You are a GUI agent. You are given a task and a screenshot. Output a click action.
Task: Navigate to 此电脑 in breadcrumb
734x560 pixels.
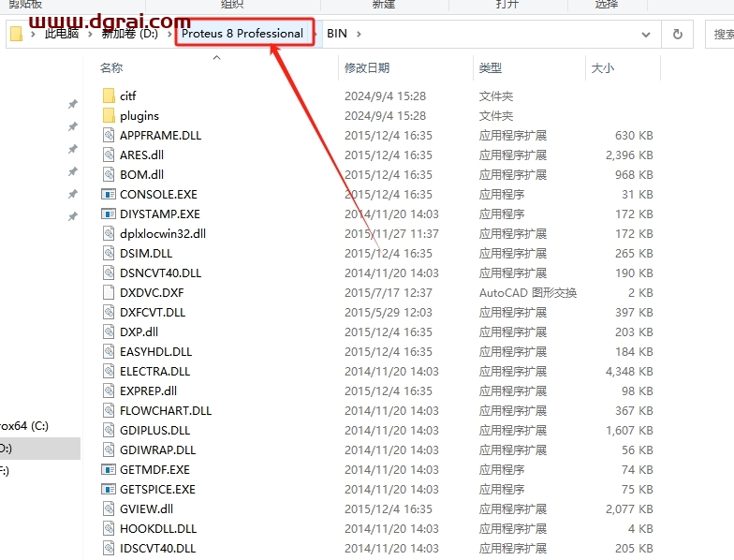pyautogui.click(x=62, y=34)
